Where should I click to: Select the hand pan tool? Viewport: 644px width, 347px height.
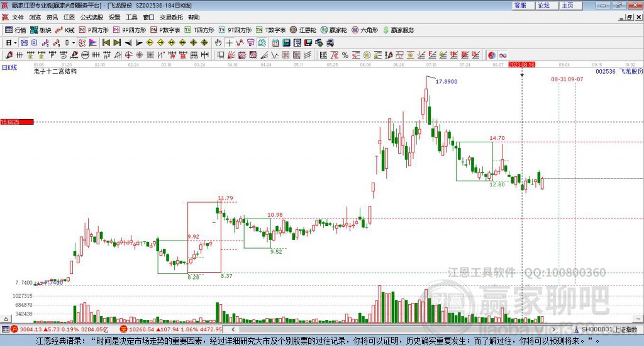click(x=218, y=43)
